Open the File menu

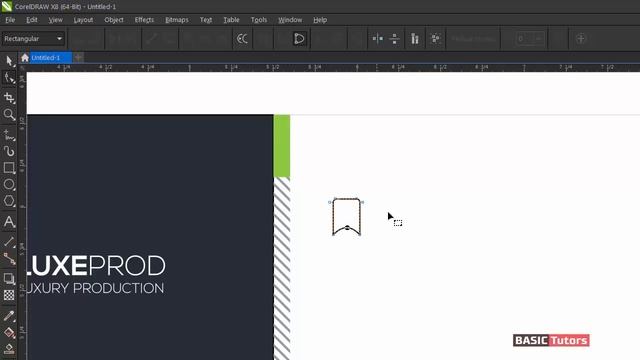[10, 20]
